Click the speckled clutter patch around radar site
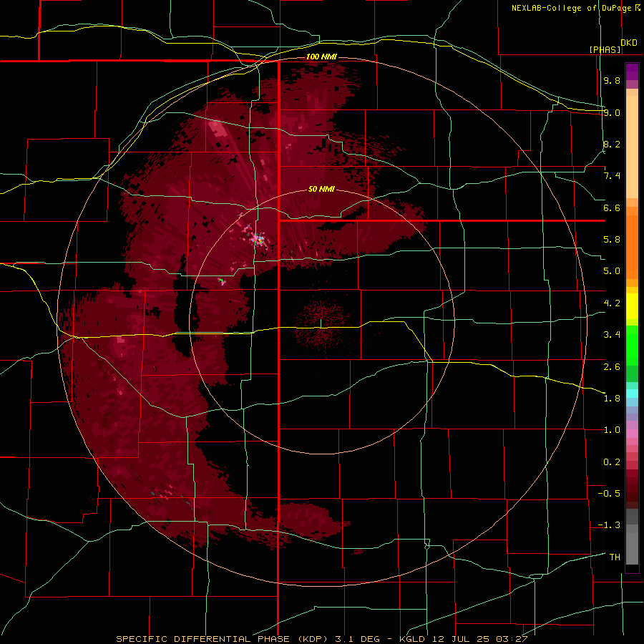This screenshot has width=644, height=644. coord(321,323)
